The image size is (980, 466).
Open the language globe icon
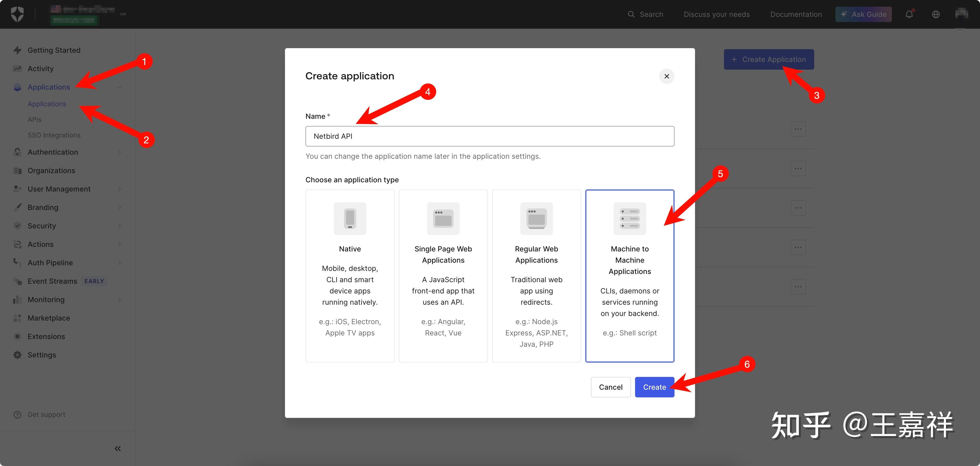coord(935,14)
